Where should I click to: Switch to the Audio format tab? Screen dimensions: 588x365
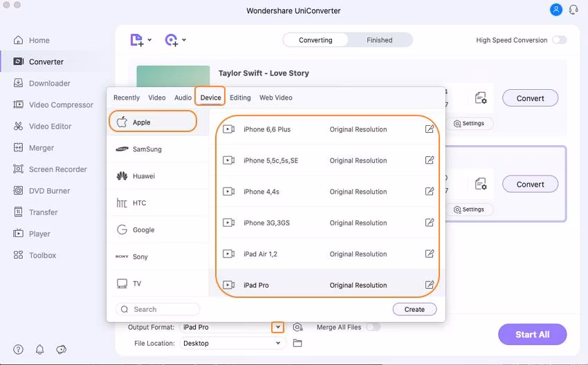pos(183,97)
